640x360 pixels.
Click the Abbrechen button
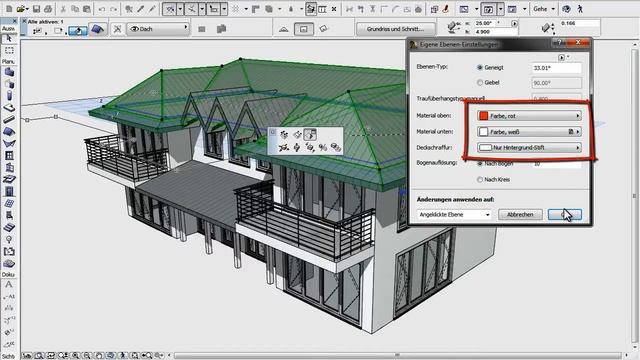520,214
